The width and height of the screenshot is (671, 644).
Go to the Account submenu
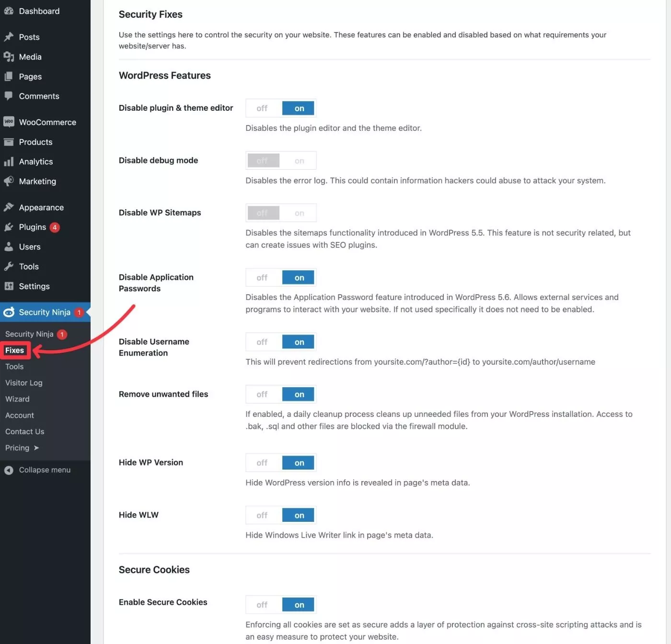pos(20,415)
